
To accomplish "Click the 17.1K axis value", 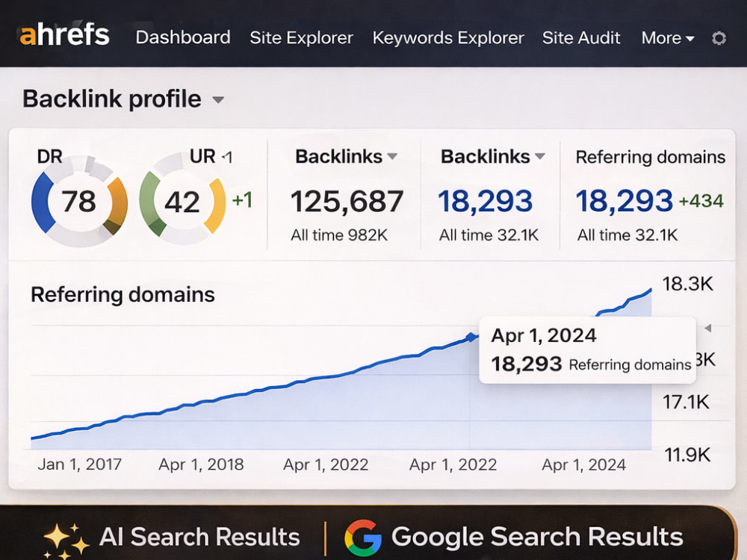I will tap(686, 402).
